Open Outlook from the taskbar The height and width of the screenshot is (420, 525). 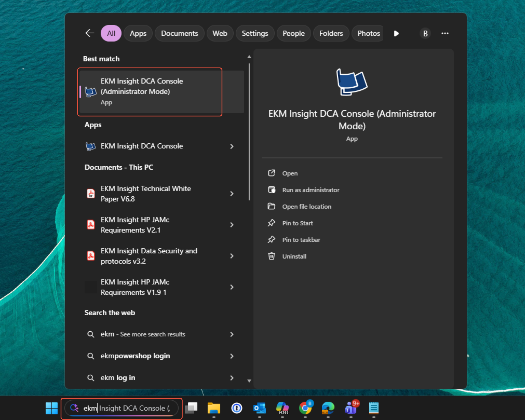260,408
